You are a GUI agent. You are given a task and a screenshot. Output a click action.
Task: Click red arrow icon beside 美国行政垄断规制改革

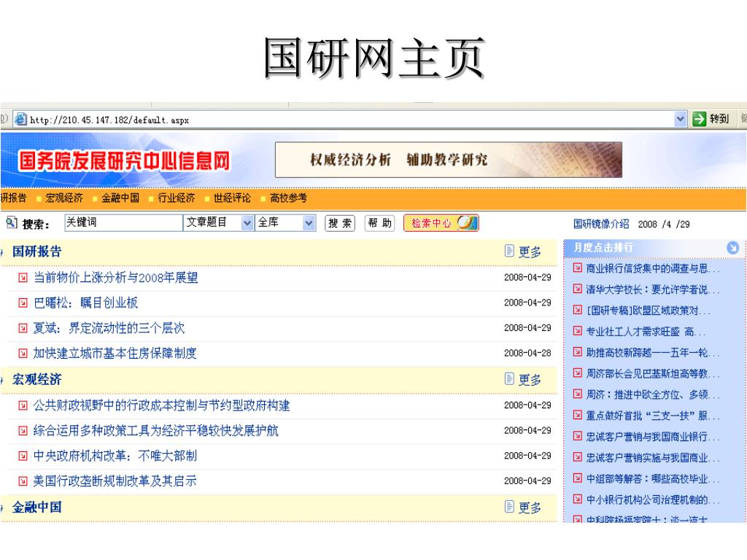[23, 481]
